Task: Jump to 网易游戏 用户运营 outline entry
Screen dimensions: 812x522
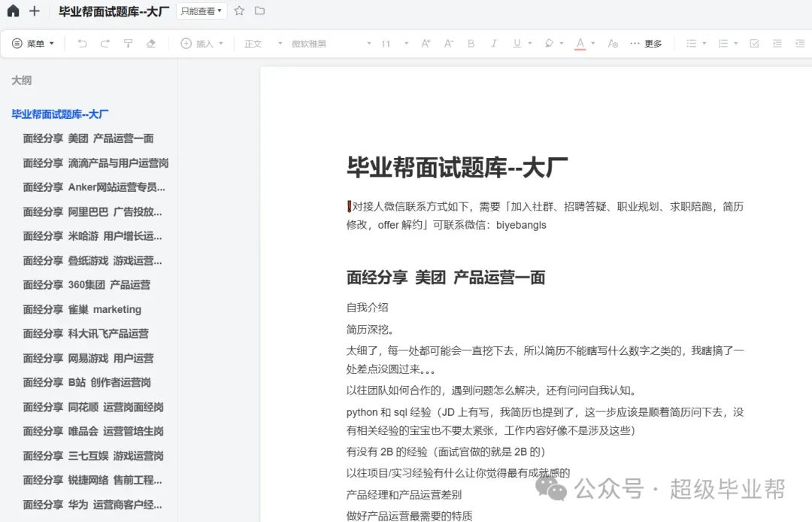Action: [x=88, y=358]
